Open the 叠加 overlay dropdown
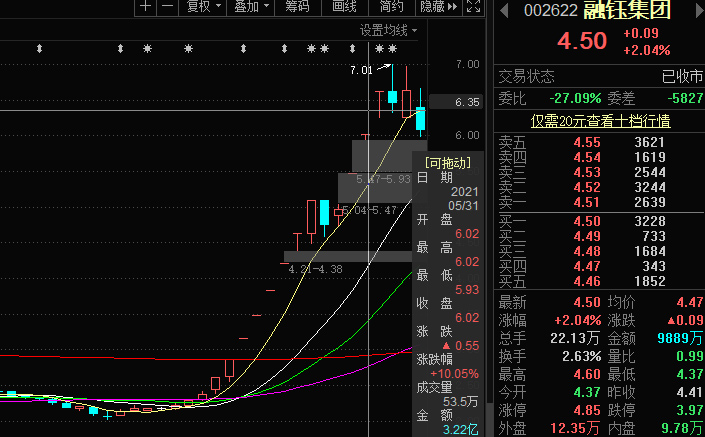 click(249, 6)
